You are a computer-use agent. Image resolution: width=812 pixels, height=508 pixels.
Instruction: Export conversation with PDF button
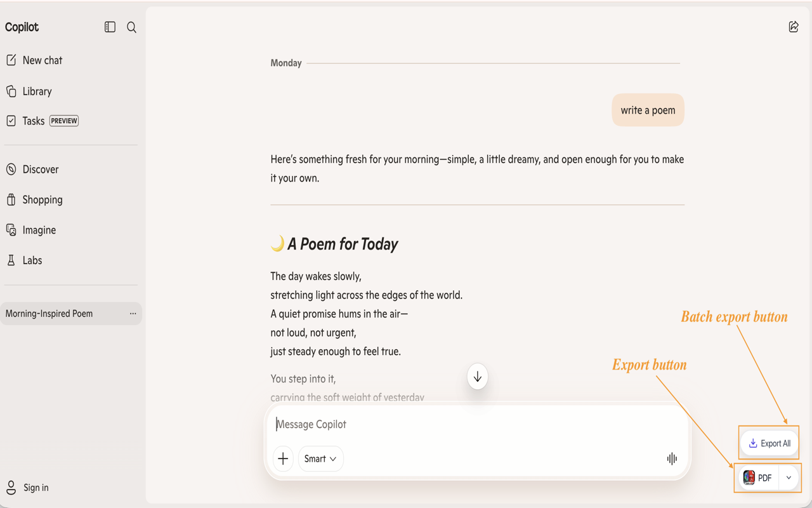coord(758,478)
